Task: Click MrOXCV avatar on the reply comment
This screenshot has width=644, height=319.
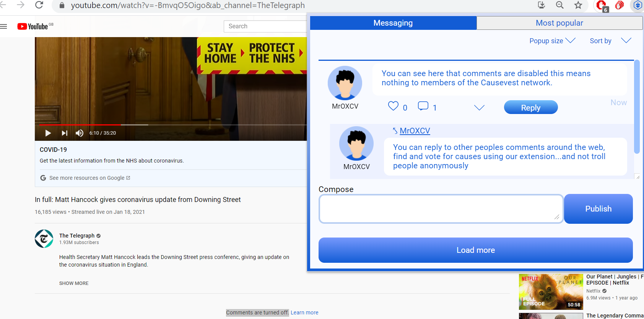Action: tap(356, 143)
